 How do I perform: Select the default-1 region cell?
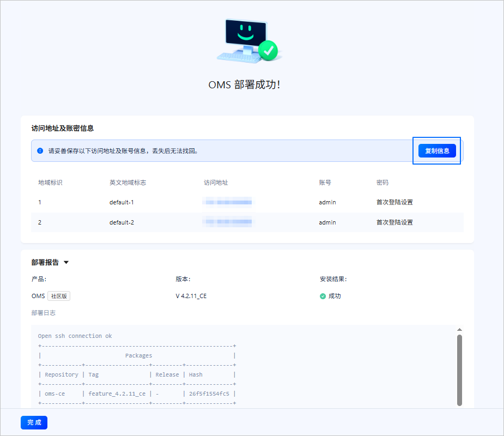tap(122, 202)
